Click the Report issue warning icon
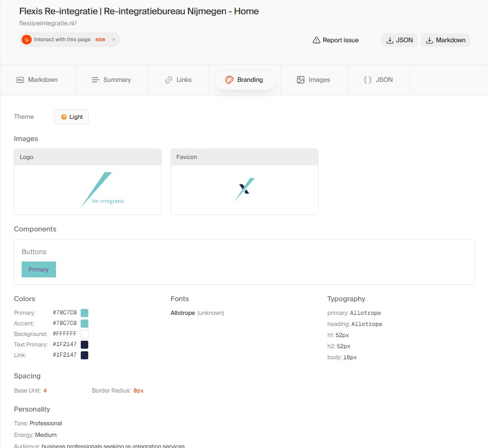Image resolution: width=488 pixels, height=448 pixels. tap(316, 40)
